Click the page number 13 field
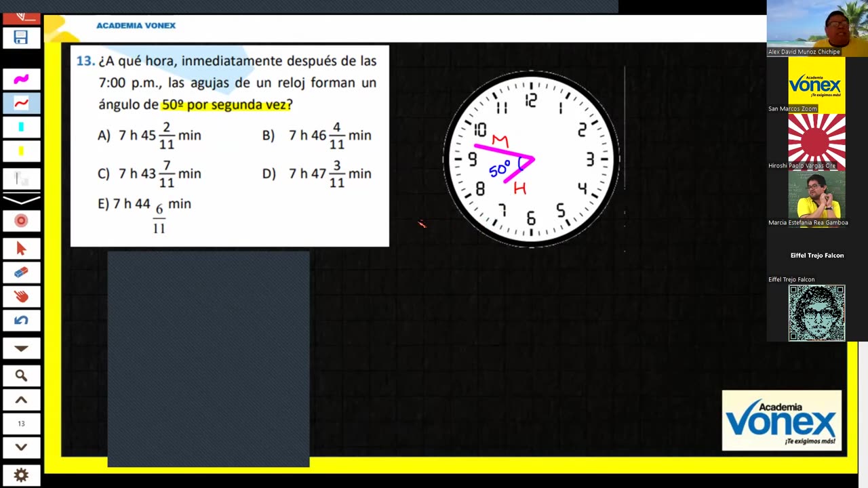868x488 pixels. click(21, 424)
